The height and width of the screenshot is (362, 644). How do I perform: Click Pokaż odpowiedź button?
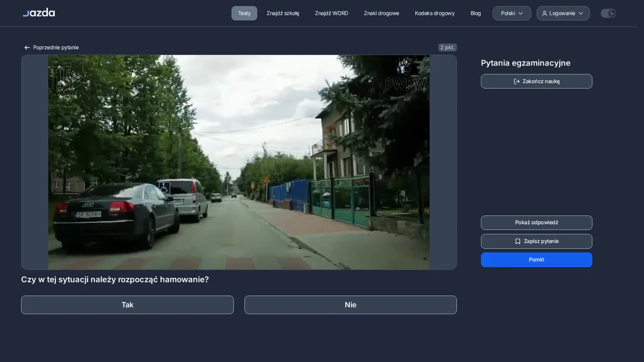click(537, 223)
